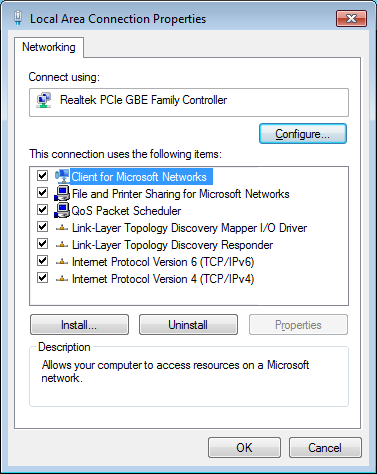
Task: Close the Local Area Connection Properties window
Action: point(351,18)
